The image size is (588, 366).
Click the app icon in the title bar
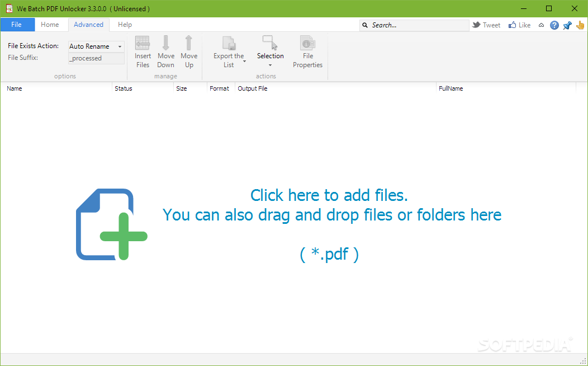[x=9, y=8]
